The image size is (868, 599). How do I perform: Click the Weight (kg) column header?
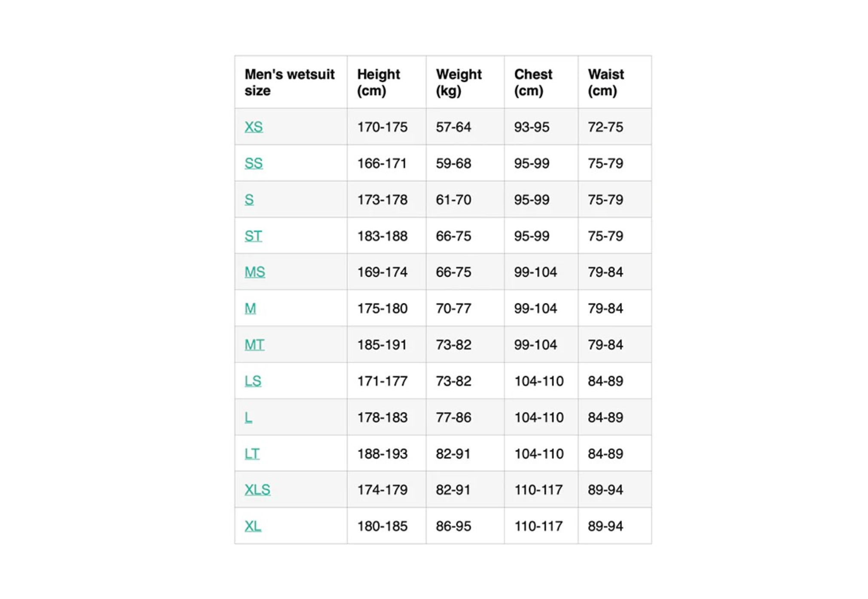coord(458,83)
